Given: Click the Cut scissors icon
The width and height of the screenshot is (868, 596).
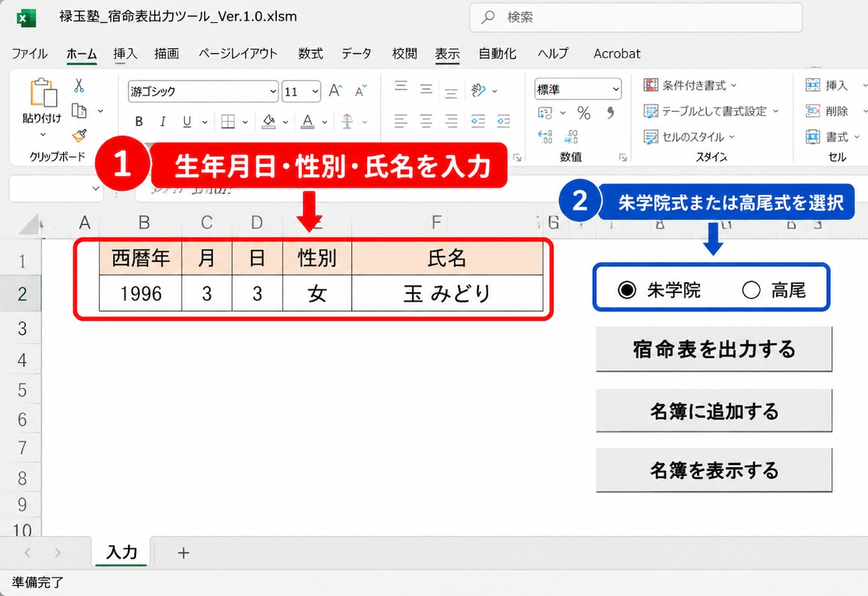Looking at the screenshot, I should [79, 85].
